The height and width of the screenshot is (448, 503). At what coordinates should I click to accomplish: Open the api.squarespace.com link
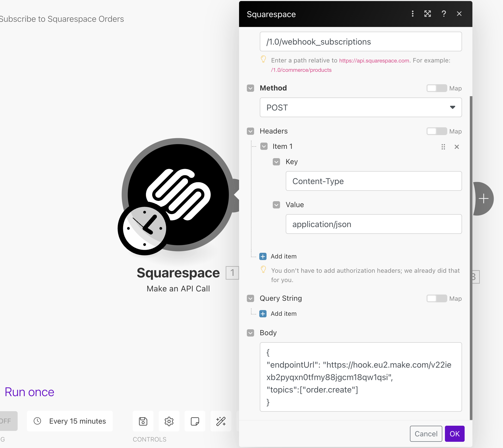374,61
